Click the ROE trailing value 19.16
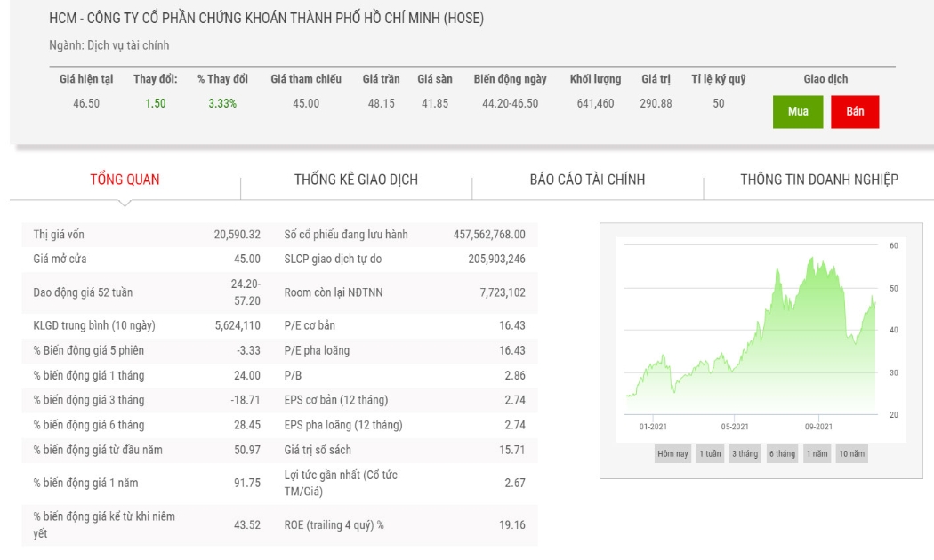Image resolution: width=934 pixels, height=560 pixels. coord(512,524)
